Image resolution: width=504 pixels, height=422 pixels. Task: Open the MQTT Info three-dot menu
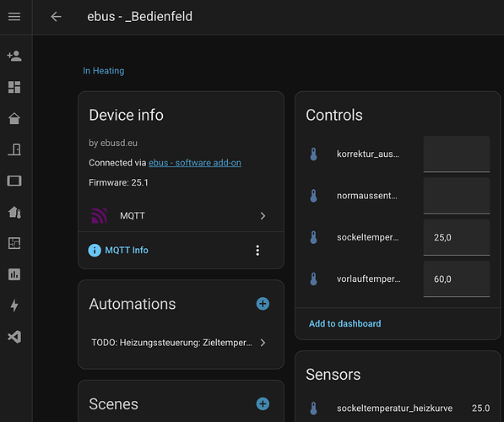pos(257,251)
